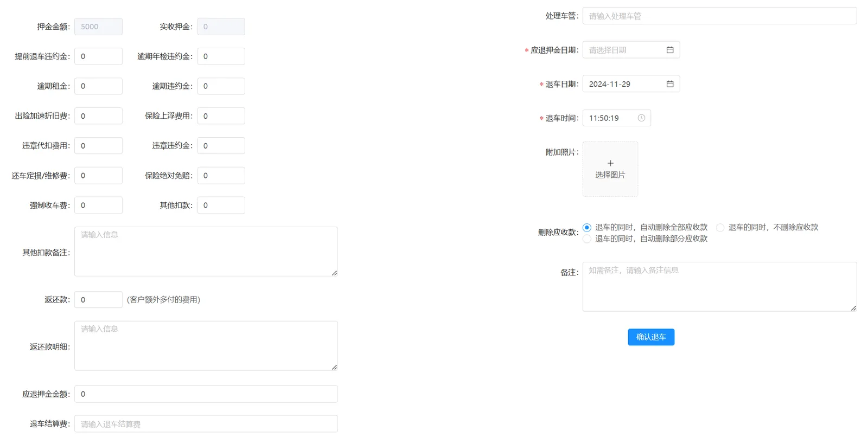Click the 提前退车违约金 input

98,56
